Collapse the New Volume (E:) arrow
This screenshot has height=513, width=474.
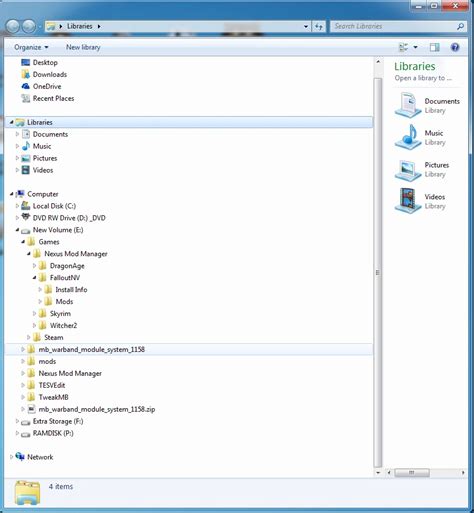point(17,230)
